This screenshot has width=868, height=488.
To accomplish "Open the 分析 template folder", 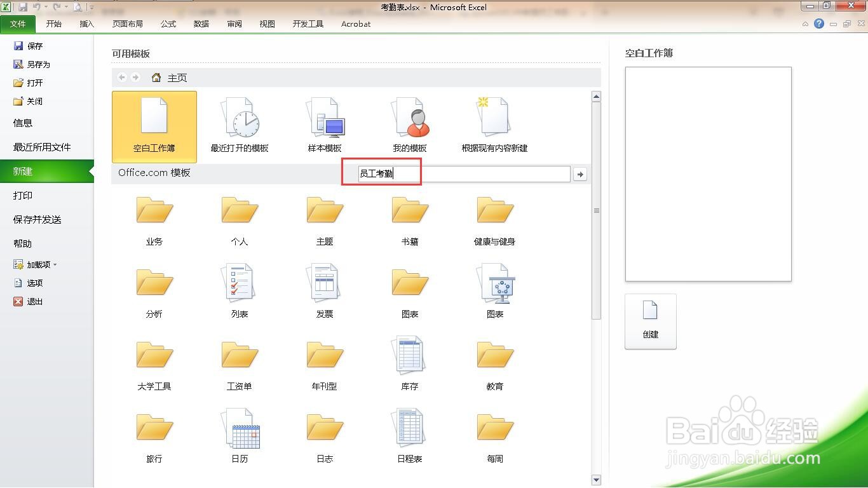I will tap(154, 292).
